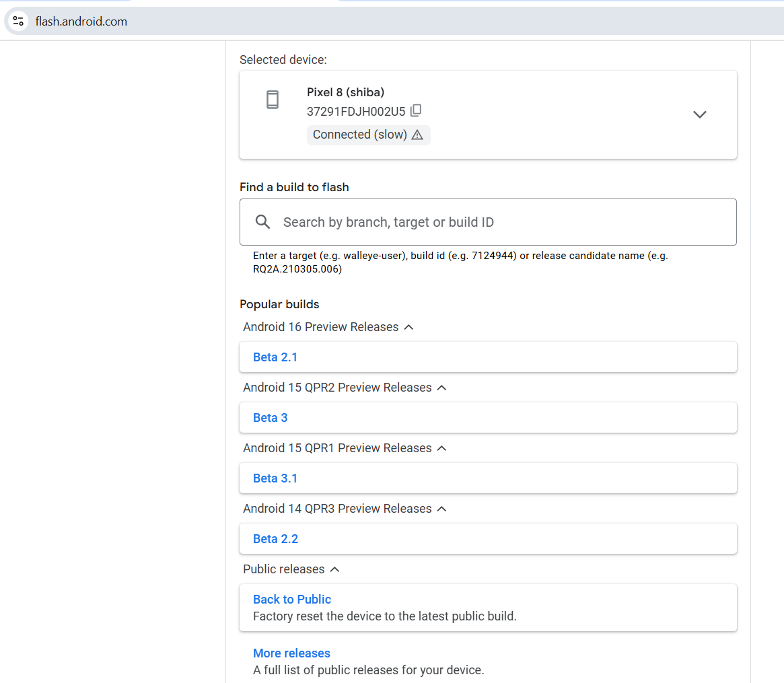Collapse Android 15 QPR2 Preview Releases section
The width and height of the screenshot is (784, 683).
pyautogui.click(x=441, y=388)
